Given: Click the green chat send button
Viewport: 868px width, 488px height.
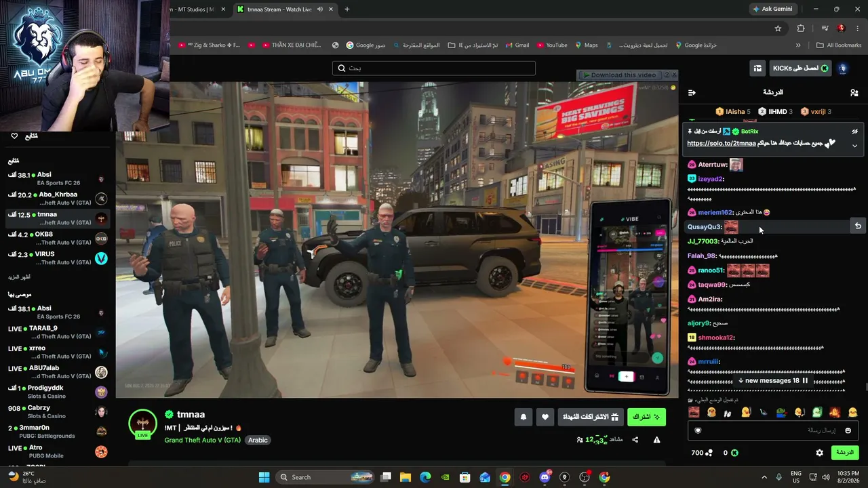Looking at the screenshot, I should [844, 453].
